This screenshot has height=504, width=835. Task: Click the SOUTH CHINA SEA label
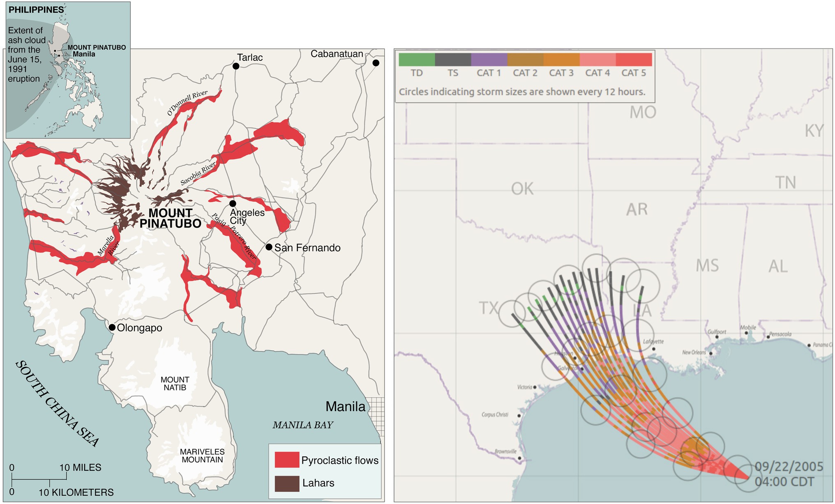(x=57, y=403)
